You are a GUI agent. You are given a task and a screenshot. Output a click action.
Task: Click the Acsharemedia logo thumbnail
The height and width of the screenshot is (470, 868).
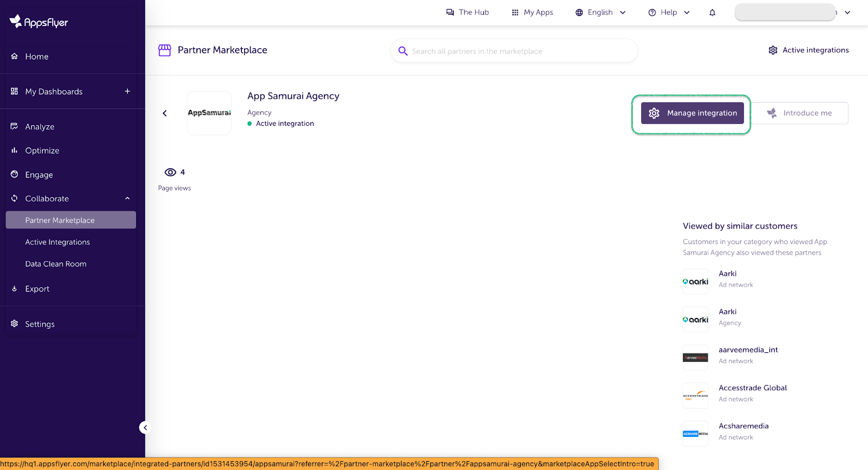pos(695,434)
